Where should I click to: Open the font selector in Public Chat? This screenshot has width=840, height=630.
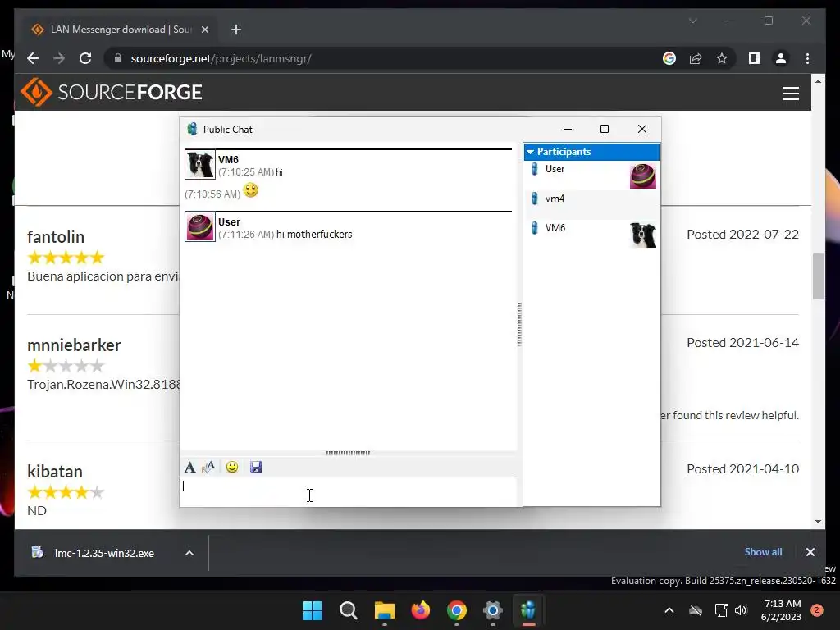[189, 467]
